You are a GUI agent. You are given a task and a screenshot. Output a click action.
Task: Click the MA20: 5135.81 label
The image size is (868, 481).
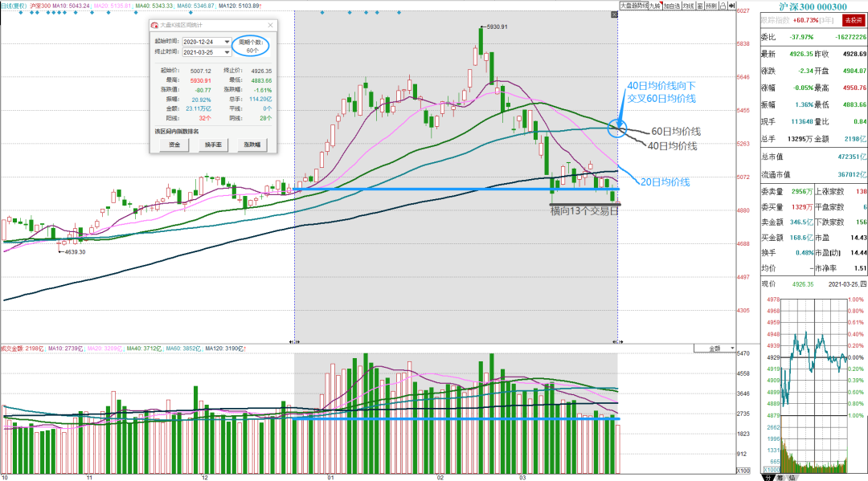click(x=113, y=6)
